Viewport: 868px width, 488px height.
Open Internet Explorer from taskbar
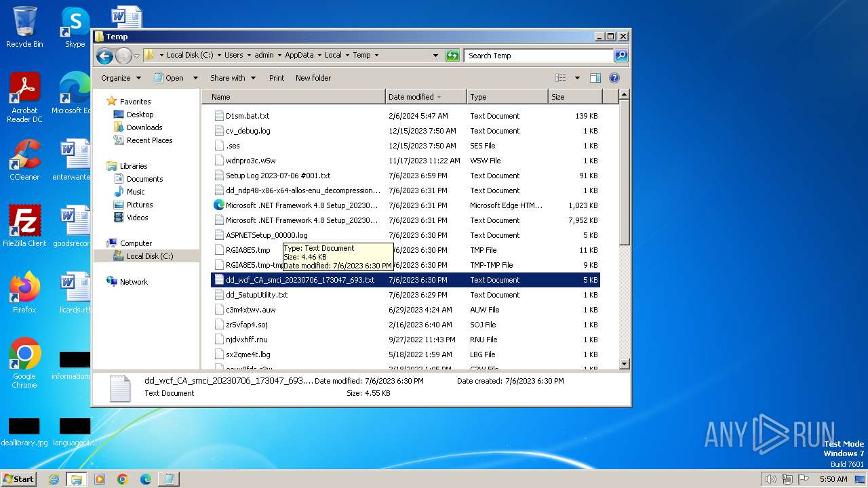(54, 479)
